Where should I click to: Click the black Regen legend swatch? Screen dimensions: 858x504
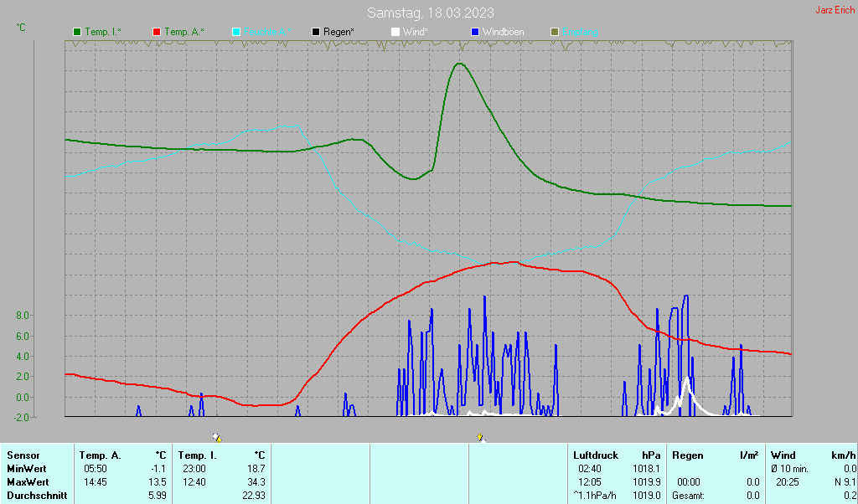pos(316,32)
